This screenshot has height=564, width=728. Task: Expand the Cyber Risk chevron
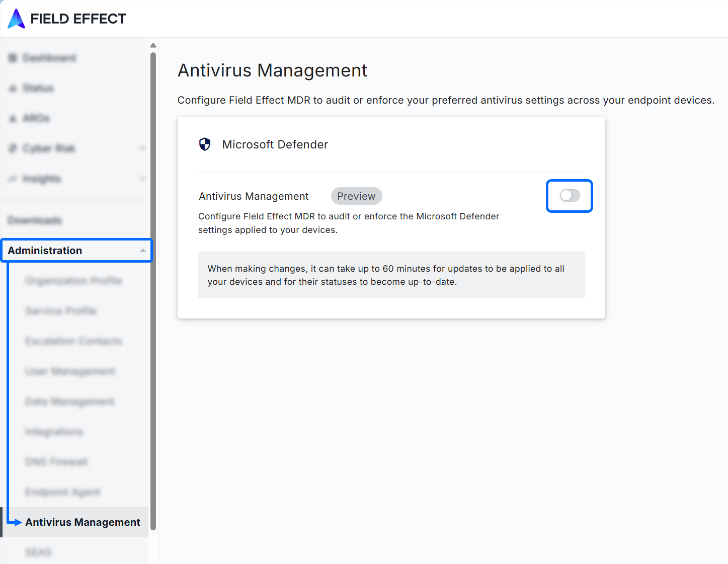[x=143, y=148]
